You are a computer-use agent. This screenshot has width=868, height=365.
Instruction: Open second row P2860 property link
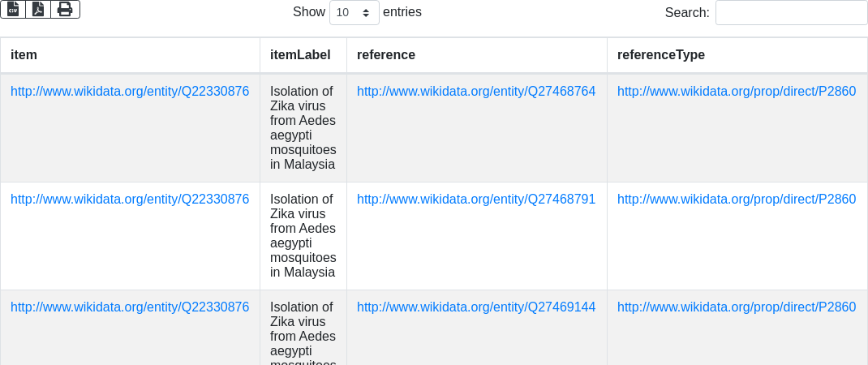[737, 200]
